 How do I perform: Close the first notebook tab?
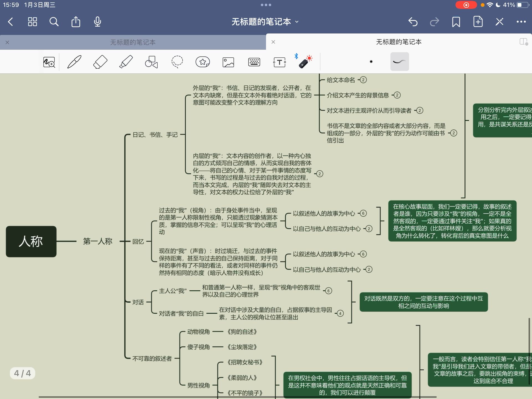click(x=7, y=42)
